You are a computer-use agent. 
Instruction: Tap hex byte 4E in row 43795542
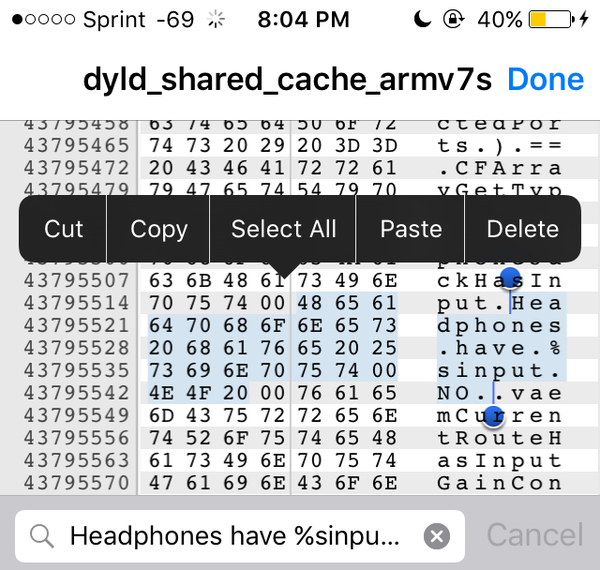161,393
